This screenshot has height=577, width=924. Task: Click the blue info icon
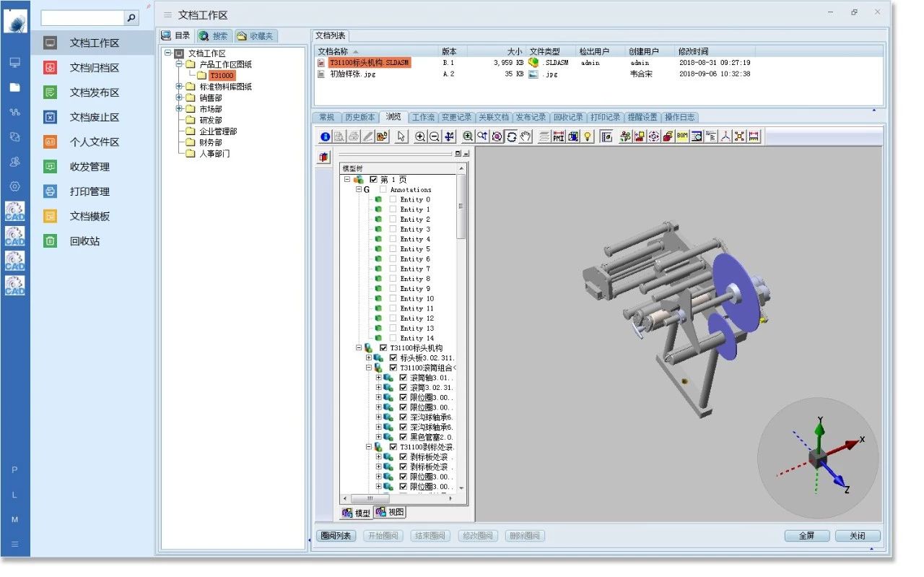[x=325, y=136]
